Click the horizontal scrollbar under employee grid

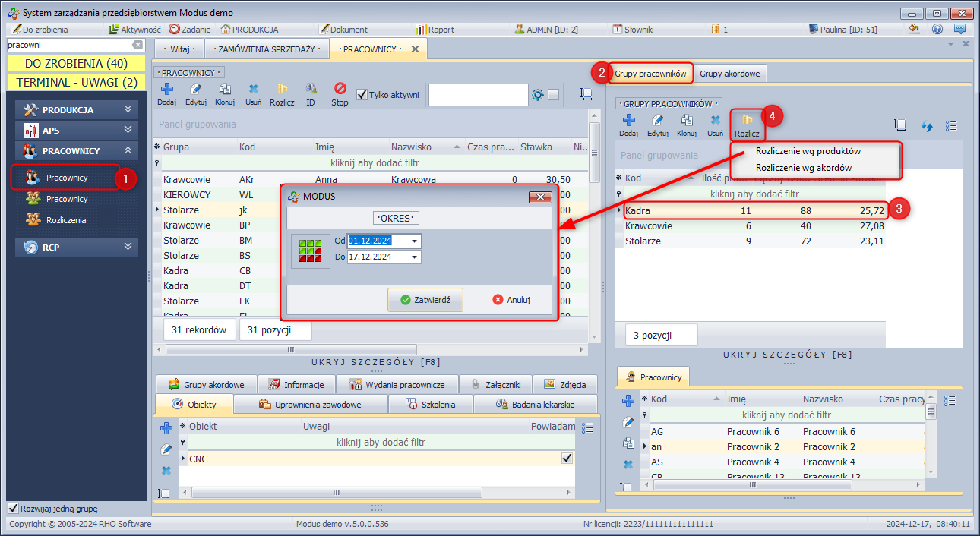click(x=289, y=350)
